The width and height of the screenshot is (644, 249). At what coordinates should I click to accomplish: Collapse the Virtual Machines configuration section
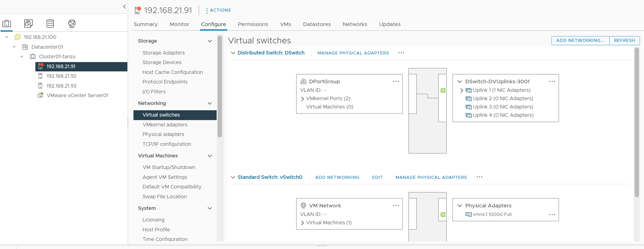tap(210, 156)
